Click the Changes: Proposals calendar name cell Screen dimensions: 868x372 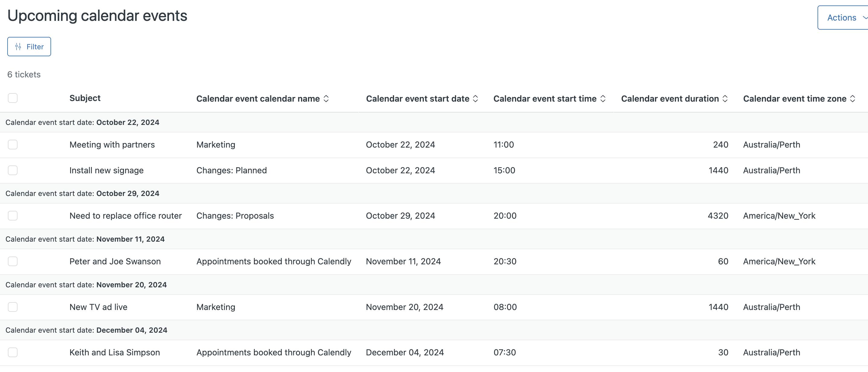(235, 216)
